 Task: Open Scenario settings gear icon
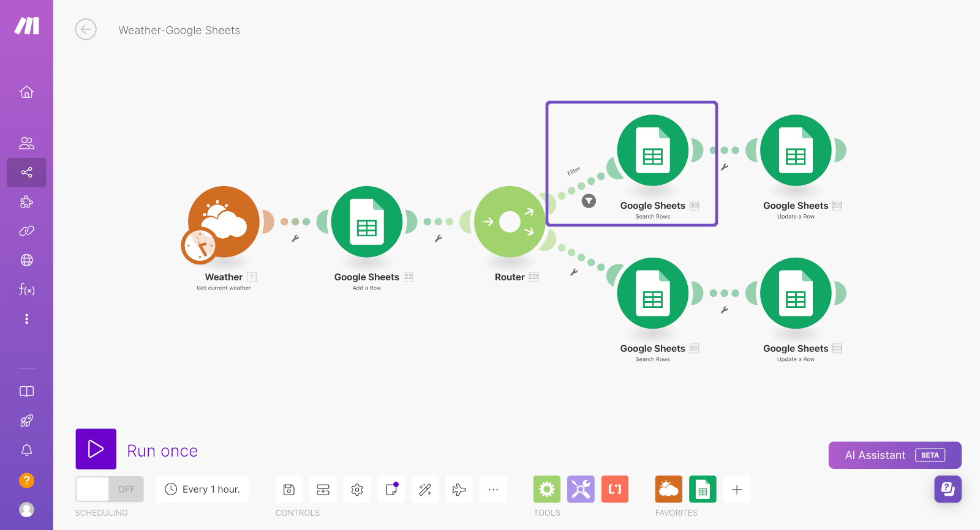pos(357,490)
